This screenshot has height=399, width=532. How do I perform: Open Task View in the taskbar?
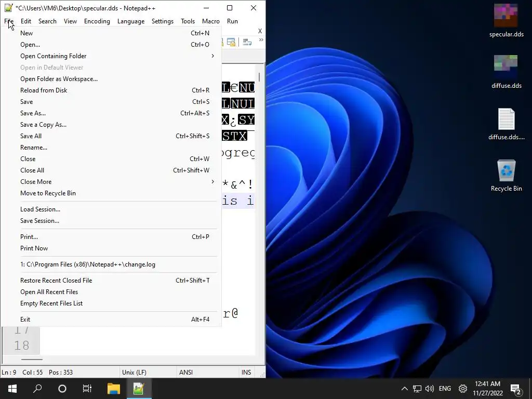(x=87, y=389)
